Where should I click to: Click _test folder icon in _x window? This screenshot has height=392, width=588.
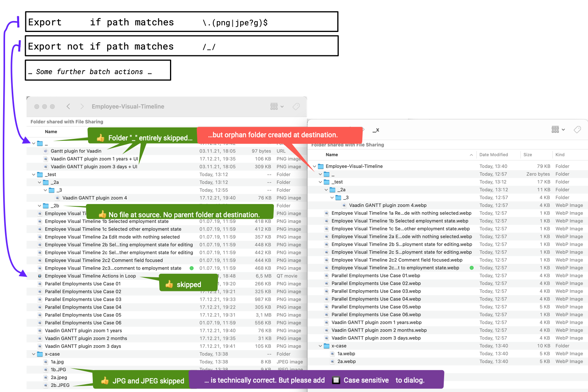(326, 182)
